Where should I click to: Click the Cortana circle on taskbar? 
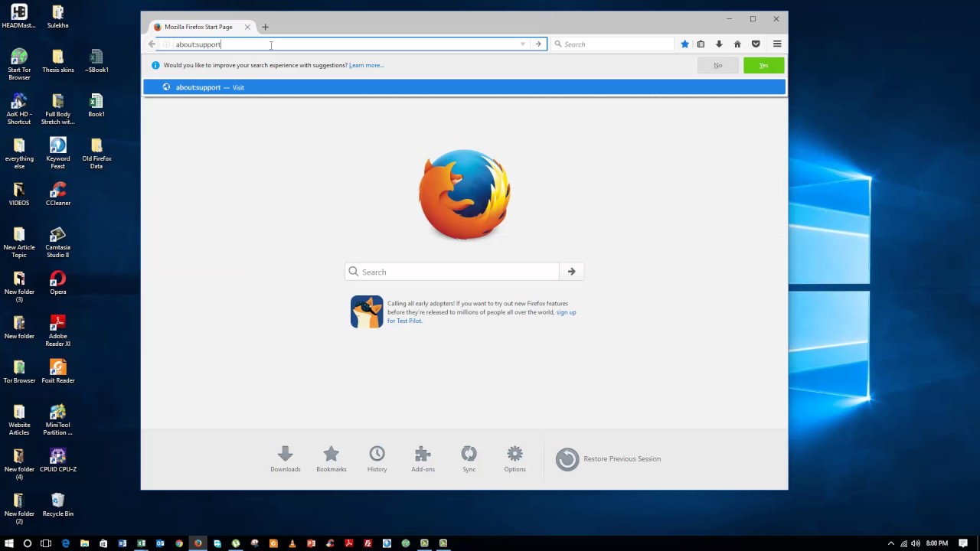[x=28, y=543]
